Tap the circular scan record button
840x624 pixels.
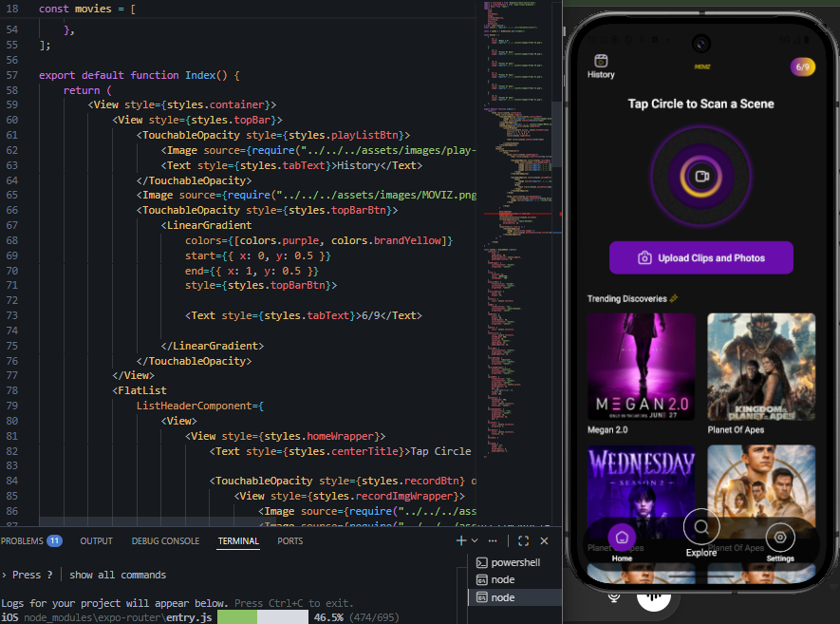tap(701, 177)
